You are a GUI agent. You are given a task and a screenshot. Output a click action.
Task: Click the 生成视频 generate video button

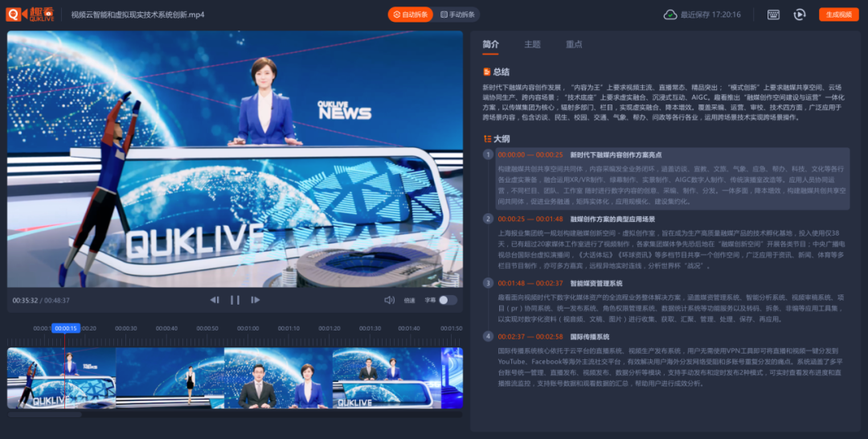[838, 15]
